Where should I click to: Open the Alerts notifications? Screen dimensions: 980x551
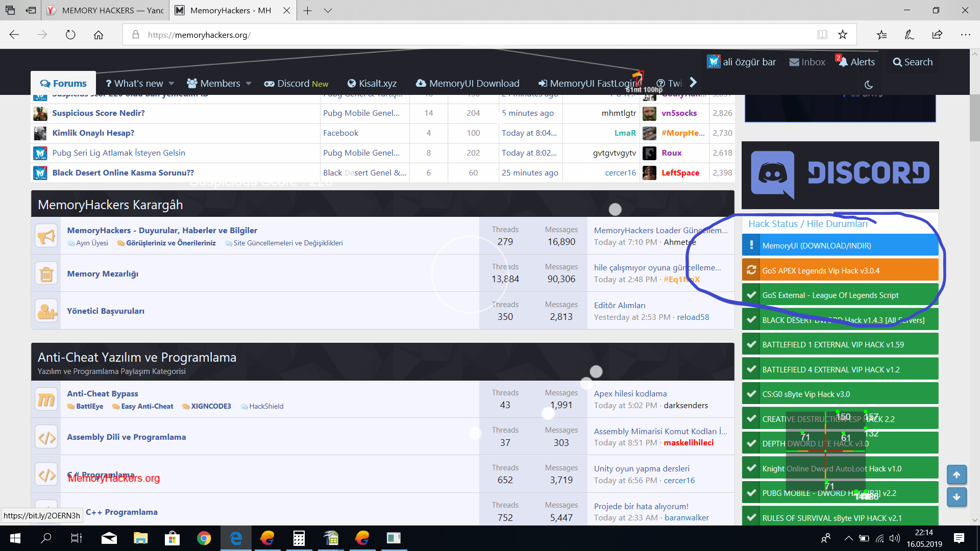tap(857, 62)
